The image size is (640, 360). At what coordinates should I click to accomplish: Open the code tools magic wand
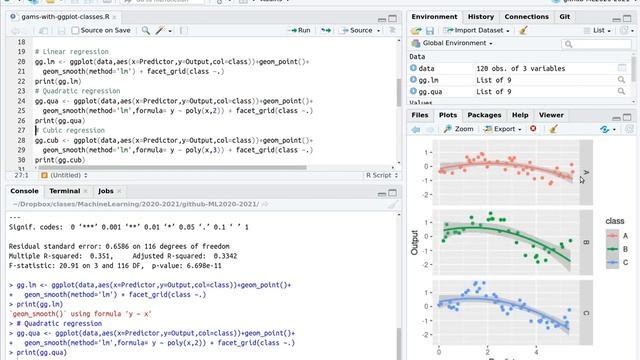tap(160, 30)
